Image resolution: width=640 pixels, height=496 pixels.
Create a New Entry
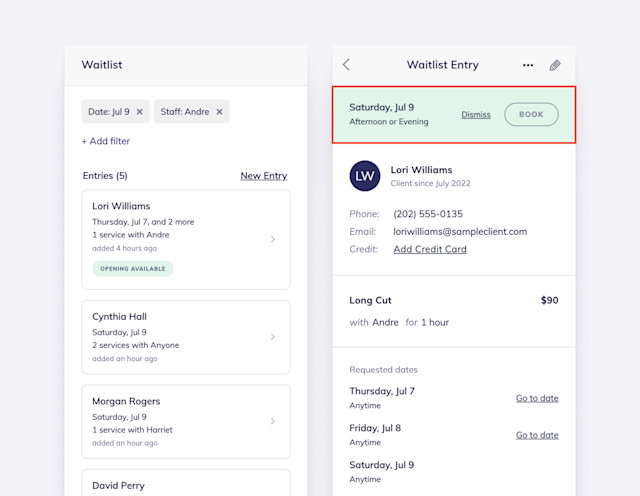(264, 176)
